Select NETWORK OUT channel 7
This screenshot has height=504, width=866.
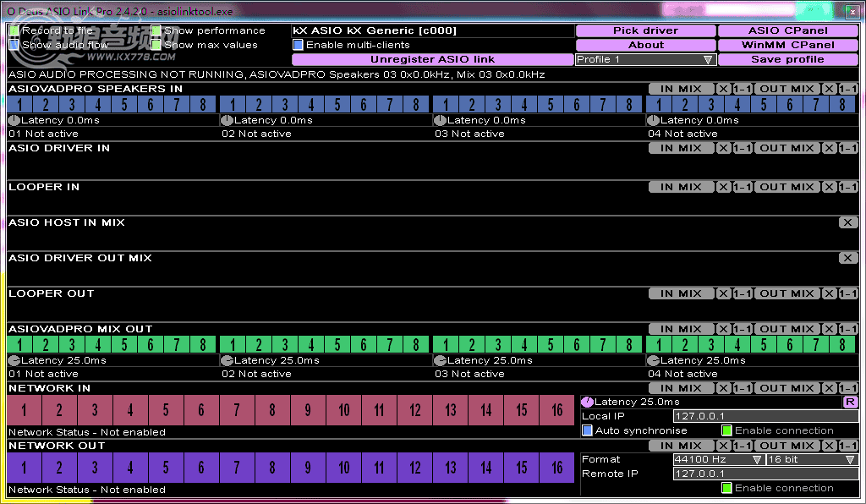tap(237, 468)
